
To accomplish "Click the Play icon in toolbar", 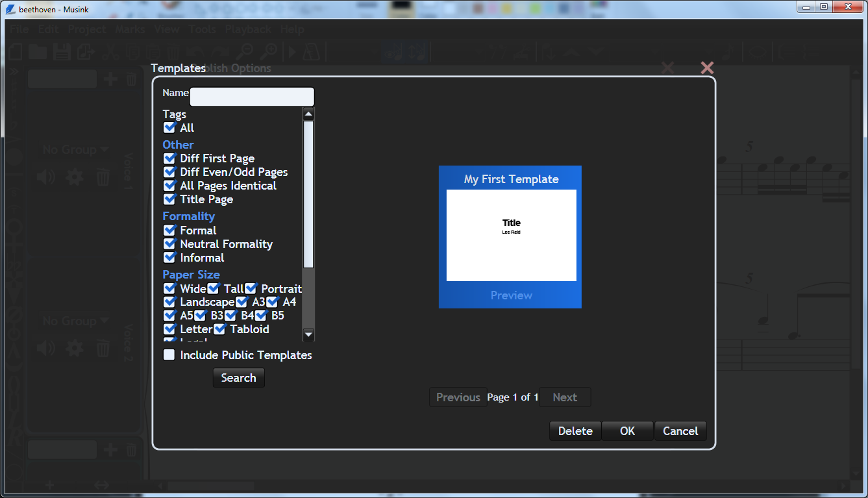I will (292, 52).
